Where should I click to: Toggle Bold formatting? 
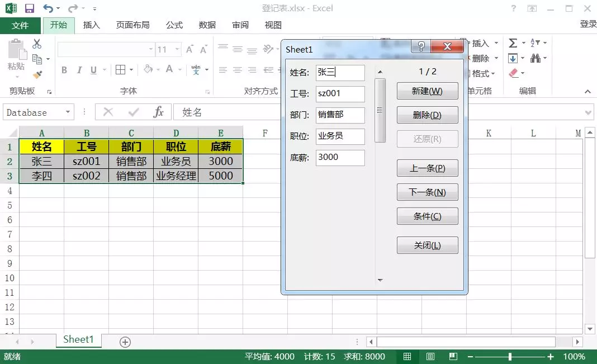coord(64,70)
